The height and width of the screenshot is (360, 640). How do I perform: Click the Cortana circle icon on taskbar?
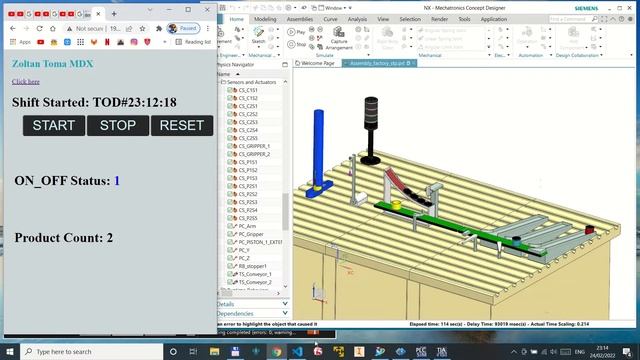[173, 351]
